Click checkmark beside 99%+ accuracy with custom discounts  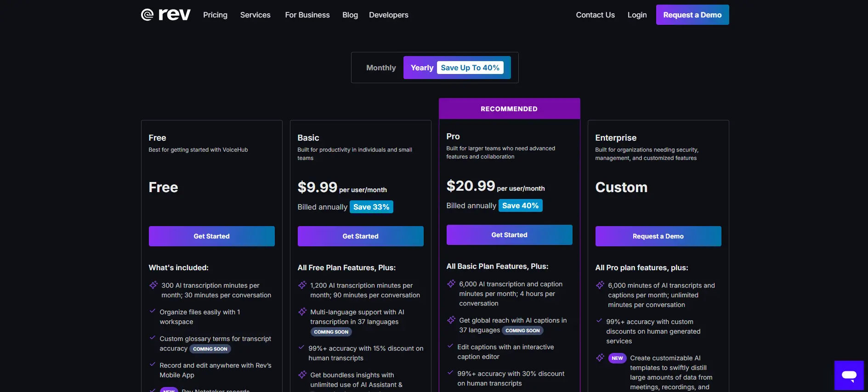click(599, 321)
